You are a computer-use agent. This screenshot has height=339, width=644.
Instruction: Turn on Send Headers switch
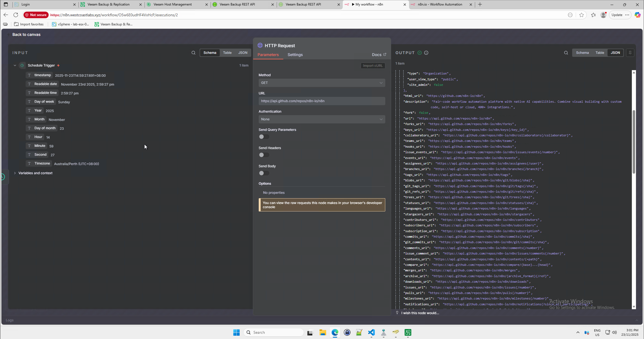(x=264, y=155)
